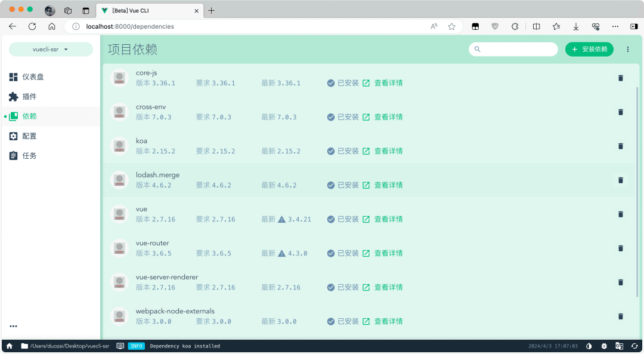Open 查看详情 link for vue
Screen dimensions: 644x354
pos(383,220)
